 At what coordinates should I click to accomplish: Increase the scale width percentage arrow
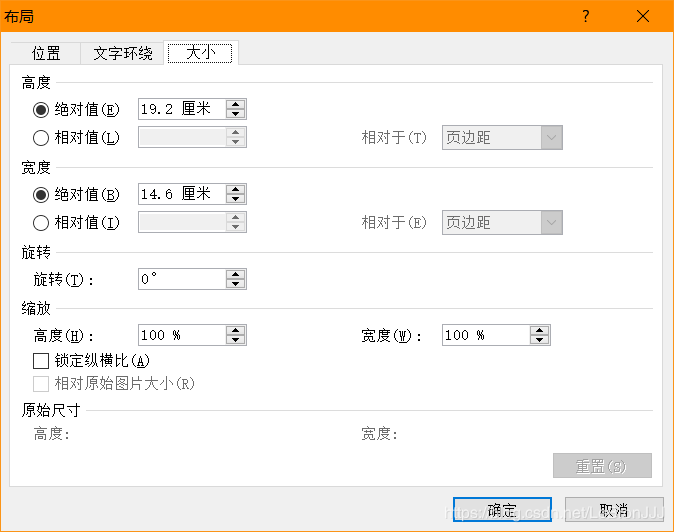tap(539, 330)
